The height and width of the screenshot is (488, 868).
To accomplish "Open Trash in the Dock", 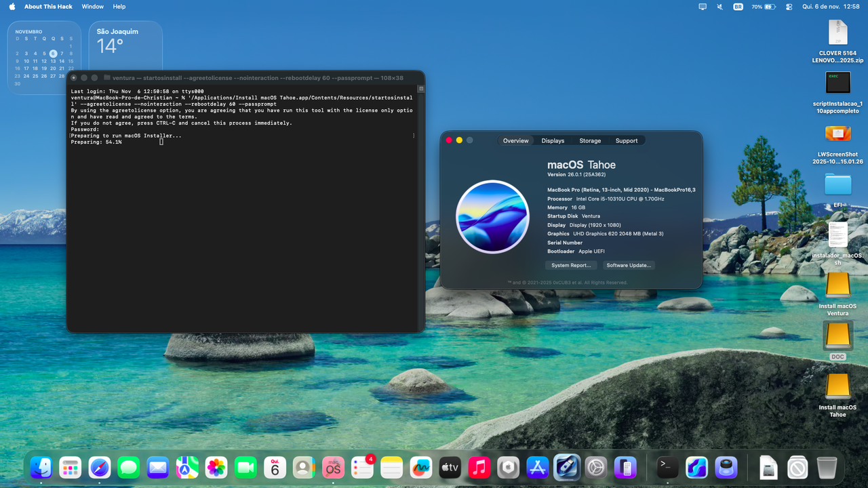I will pos(827,467).
